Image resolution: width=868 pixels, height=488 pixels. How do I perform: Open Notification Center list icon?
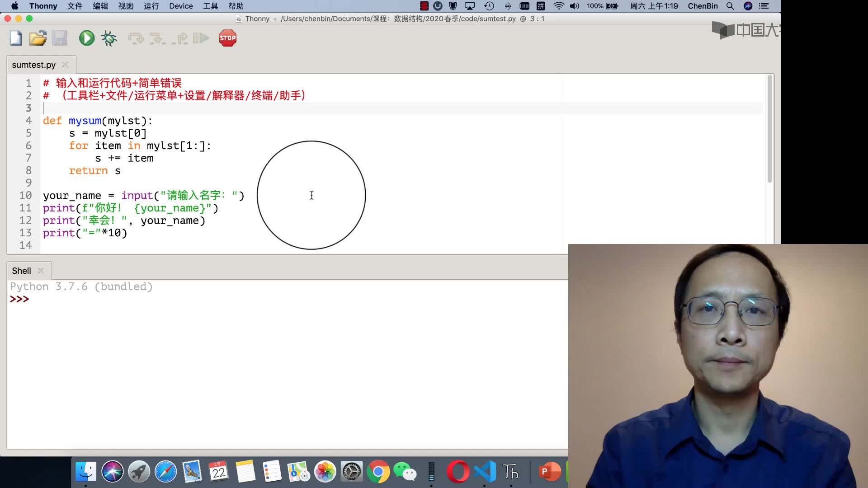click(x=764, y=6)
